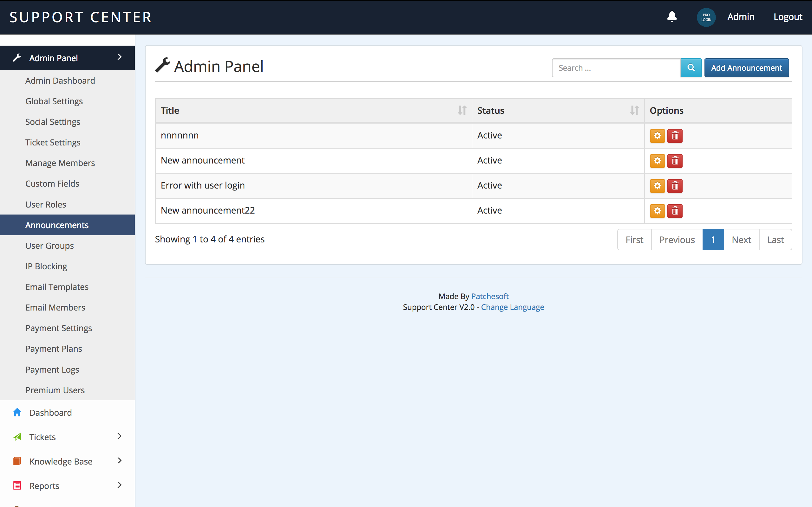This screenshot has width=812, height=507.
Task: Open the Email Templates sidebar item
Action: pyautogui.click(x=57, y=287)
